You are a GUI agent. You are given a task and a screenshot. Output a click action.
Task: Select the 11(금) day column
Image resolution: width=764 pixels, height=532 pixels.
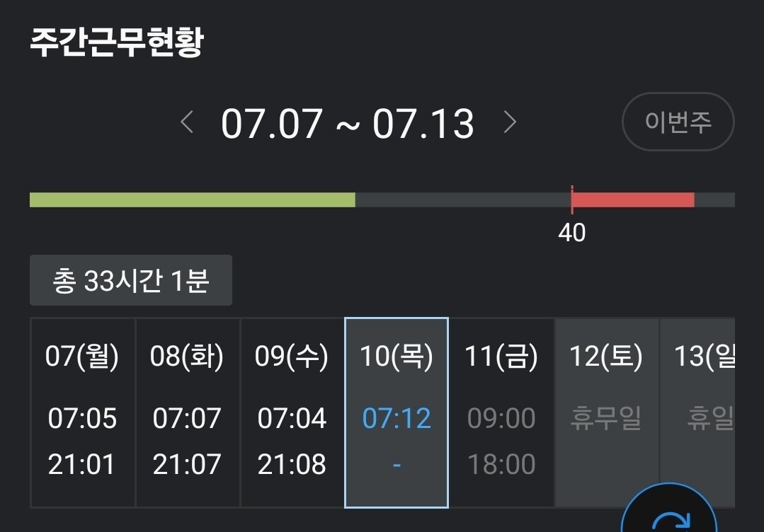(501, 412)
